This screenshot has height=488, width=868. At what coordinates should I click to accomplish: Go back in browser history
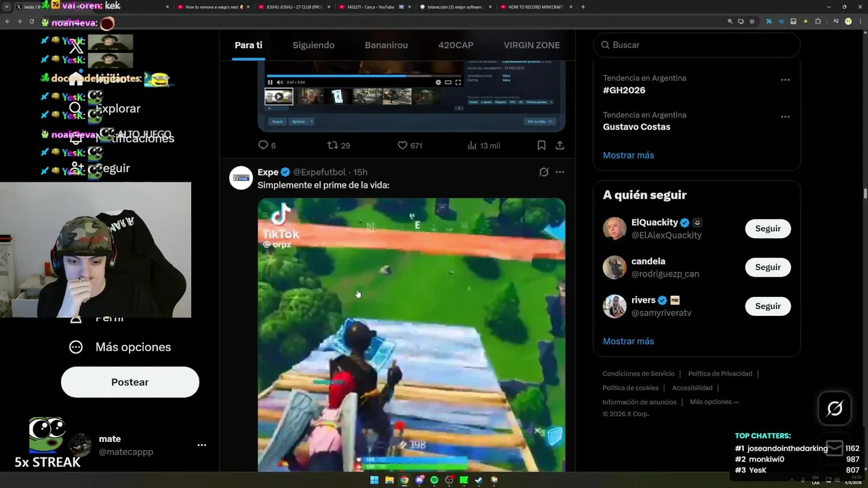click(7, 21)
